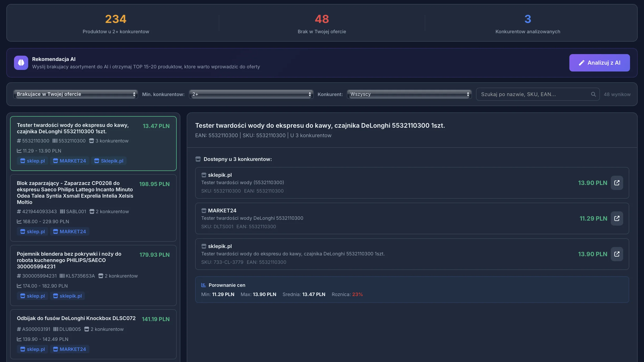The image size is (644, 362).
Task: Select Odbijak do fusów DeLonghi Knockbox item
Action: 76,318
